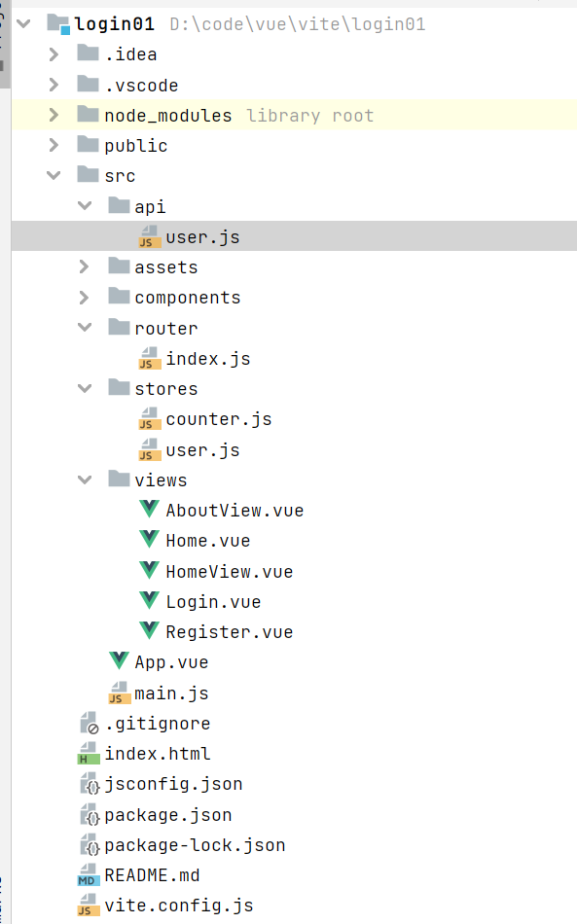This screenshot has width=577, height=924.
Task: Click the JSON icon next to package.json
Action: [90, 814]
